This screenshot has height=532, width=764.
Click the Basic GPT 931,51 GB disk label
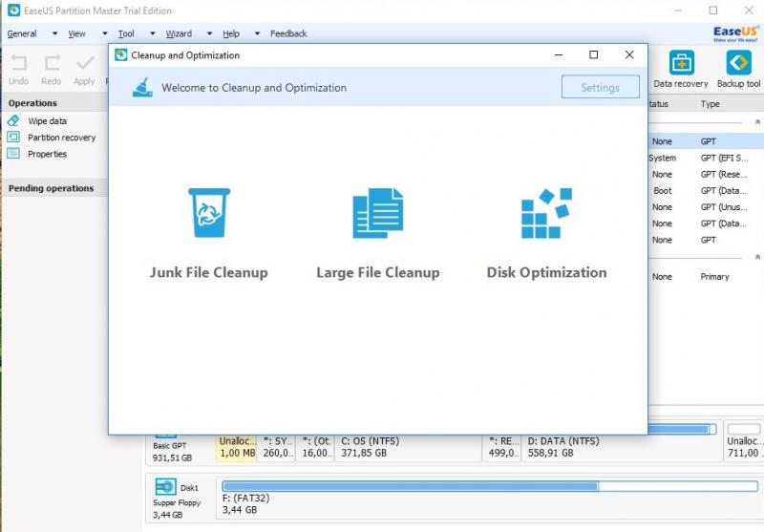[172, 452]
